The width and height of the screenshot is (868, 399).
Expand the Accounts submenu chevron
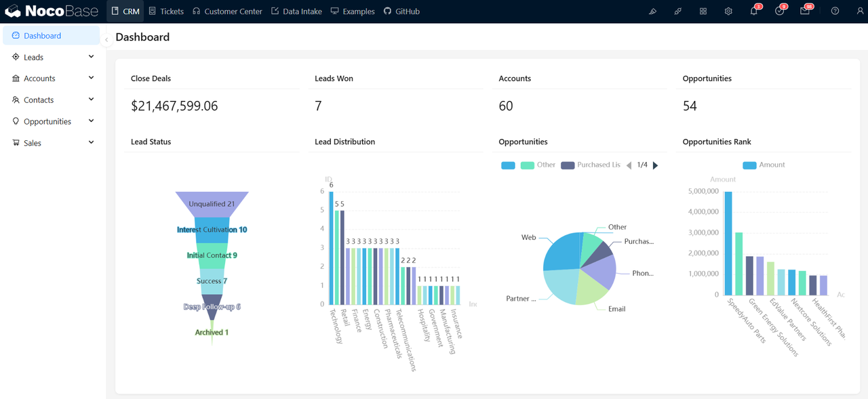point(92,78)
